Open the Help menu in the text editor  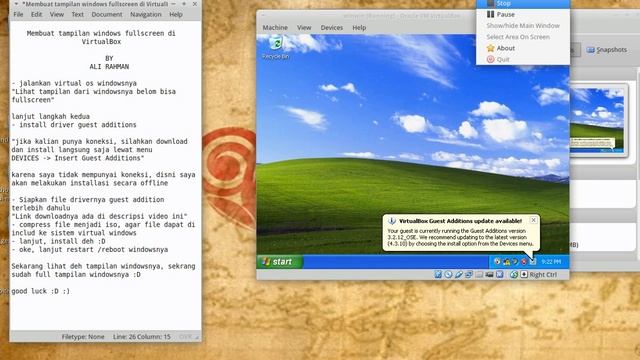pyautogui.click(x=176, y=14)
